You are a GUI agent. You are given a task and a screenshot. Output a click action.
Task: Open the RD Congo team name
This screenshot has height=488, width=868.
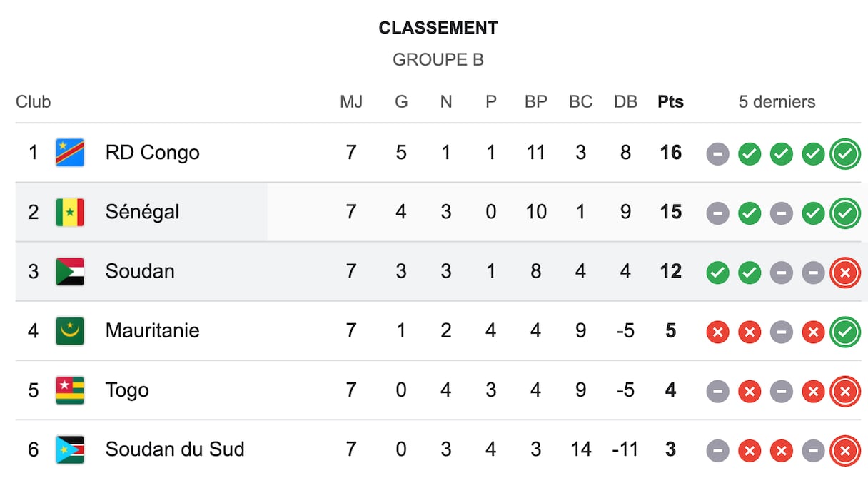(x=152, y=153)
